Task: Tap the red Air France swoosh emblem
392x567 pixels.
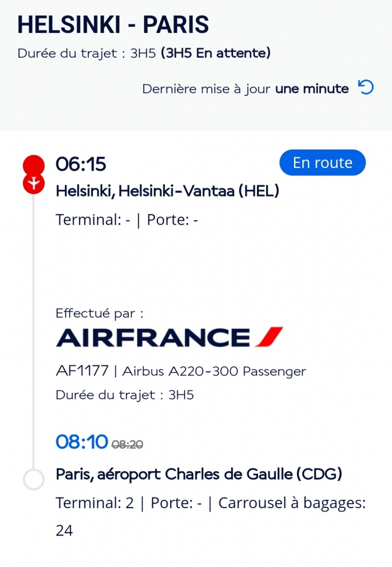Action: point(269,337)
